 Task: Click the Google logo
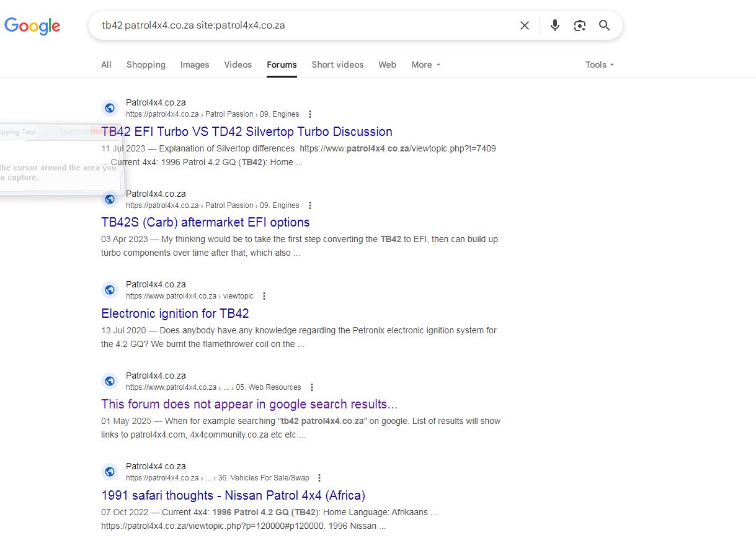[x=32, y=26]
